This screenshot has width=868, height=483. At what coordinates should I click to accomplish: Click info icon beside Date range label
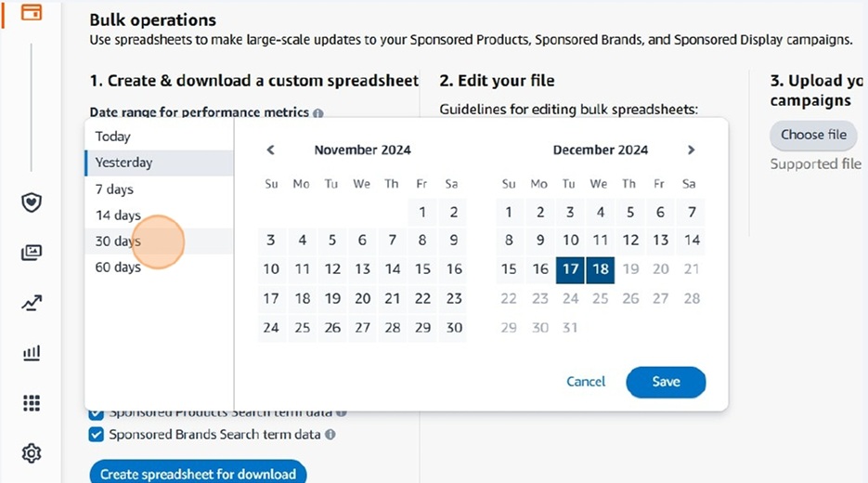coord(318,113)
